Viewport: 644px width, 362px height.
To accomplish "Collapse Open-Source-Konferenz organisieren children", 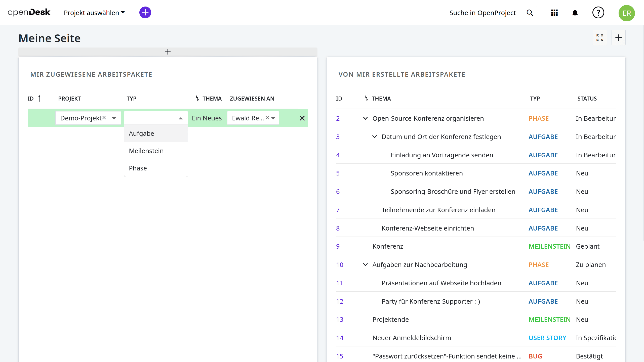I will [365, 118].
